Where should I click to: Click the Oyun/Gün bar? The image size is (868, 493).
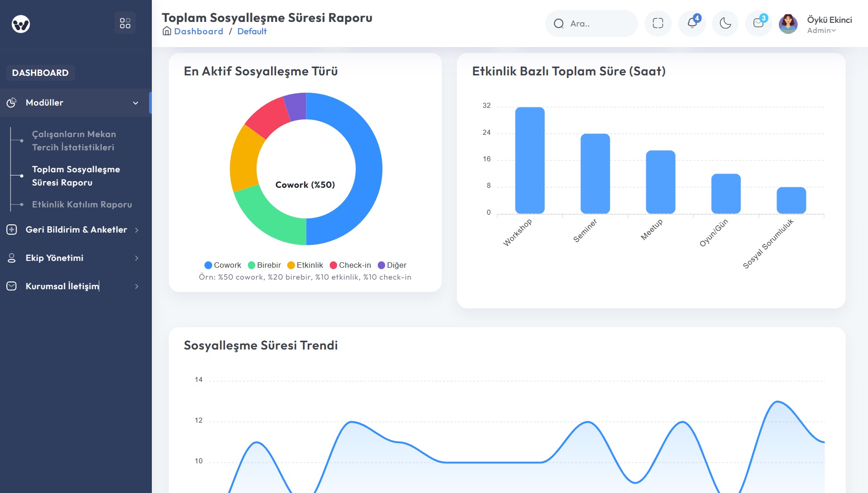tap(726, 194)
